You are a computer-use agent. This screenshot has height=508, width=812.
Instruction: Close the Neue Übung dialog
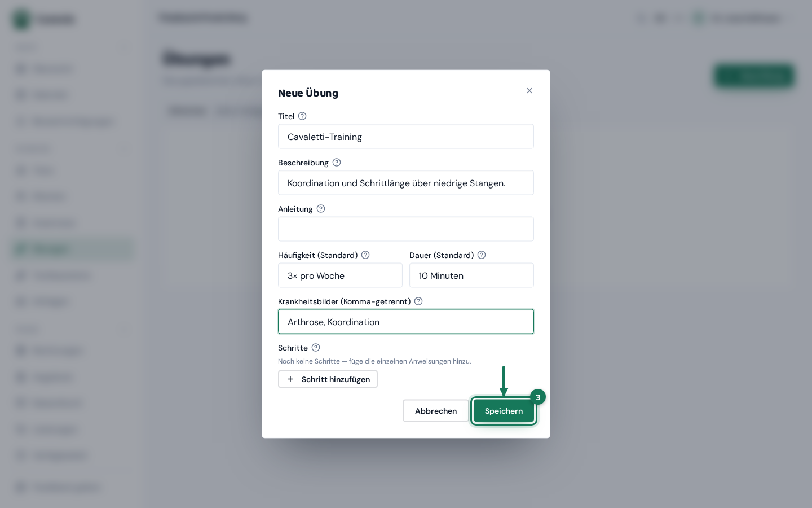[x=529, y=91]
